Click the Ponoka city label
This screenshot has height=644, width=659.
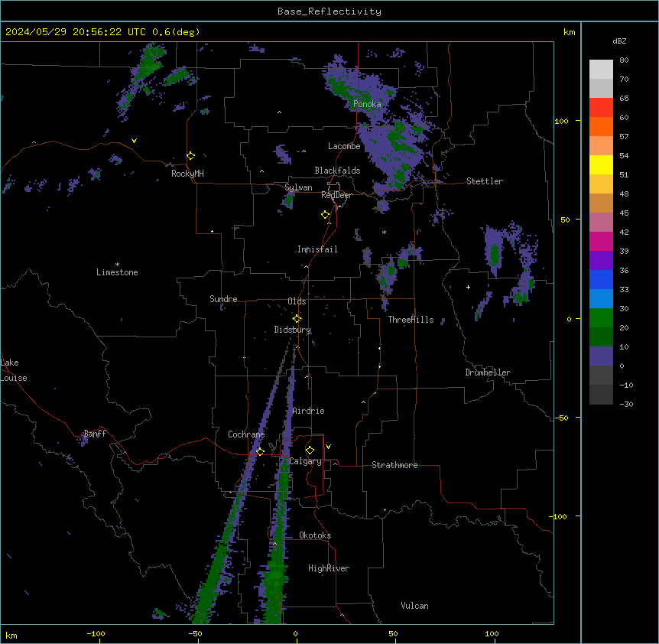pos(367,104)
